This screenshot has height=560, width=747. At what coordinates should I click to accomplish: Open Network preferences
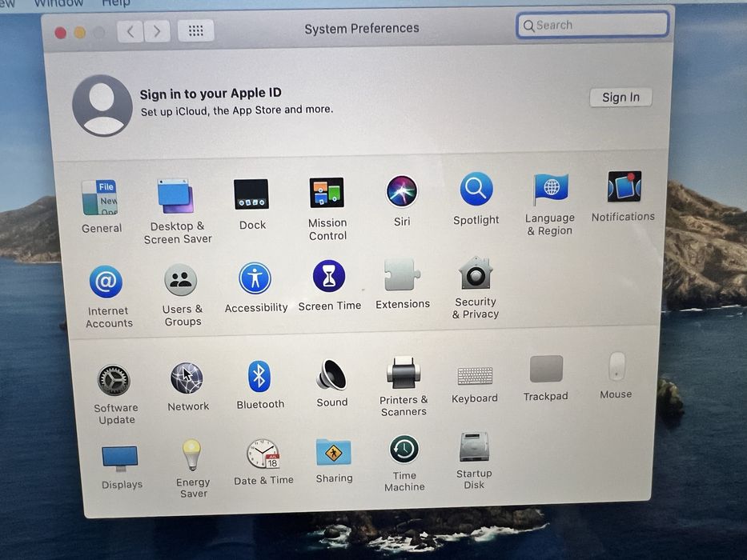187,386
